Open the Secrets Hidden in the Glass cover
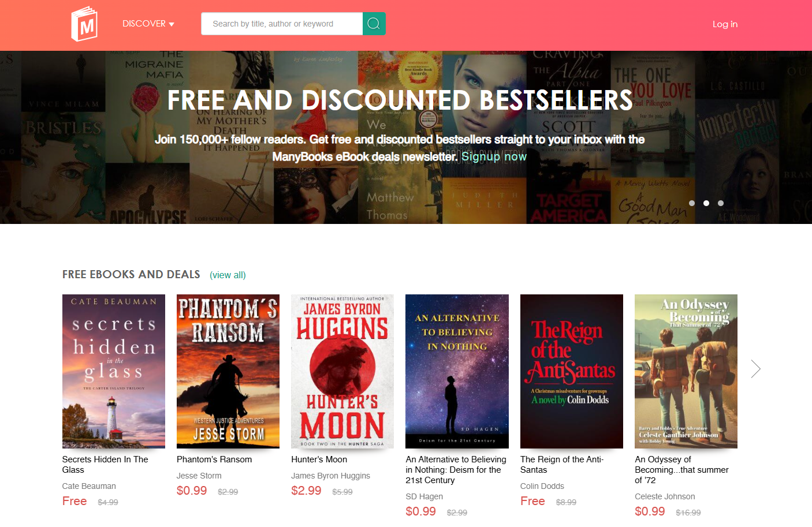Image resolution: width=812 pixels, height=527 pixels. 114,371
